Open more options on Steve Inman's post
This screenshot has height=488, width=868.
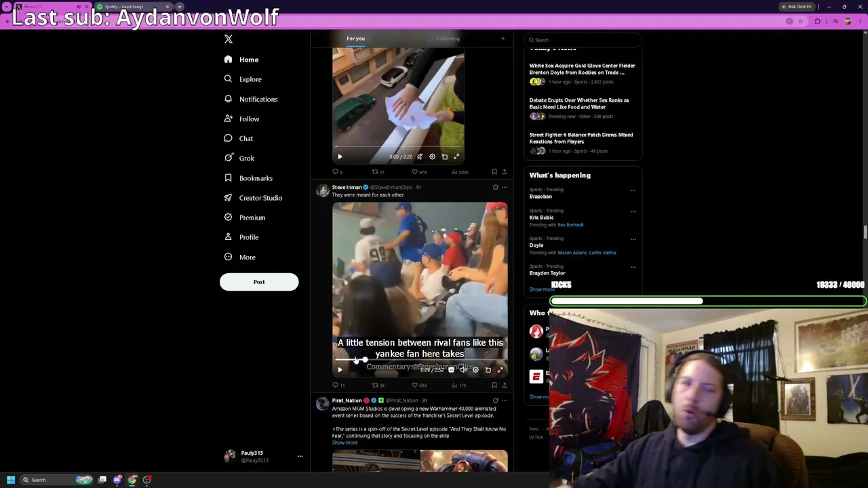tap(504, 187)
